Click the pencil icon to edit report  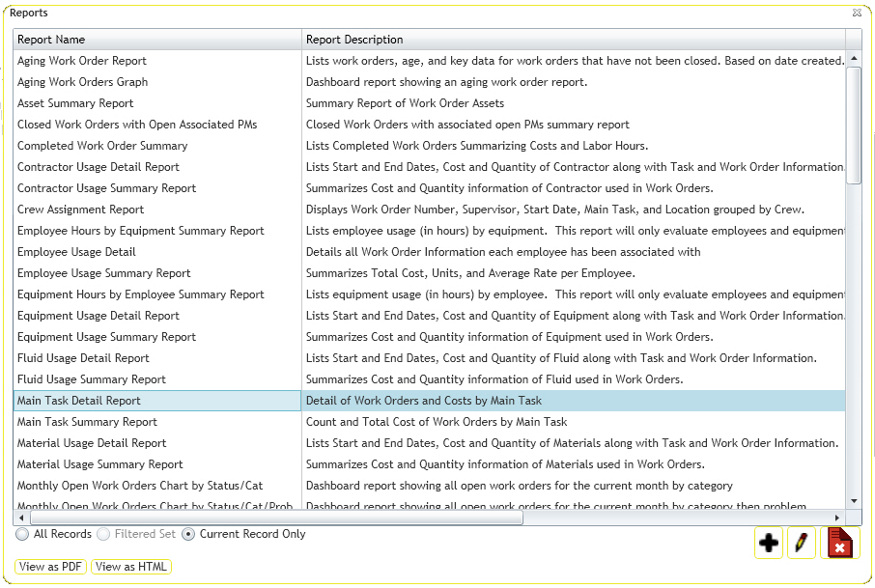point(801,544)
